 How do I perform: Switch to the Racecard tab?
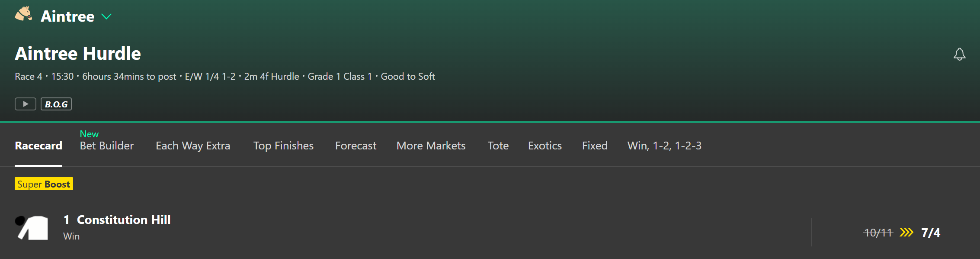[38, 146]
